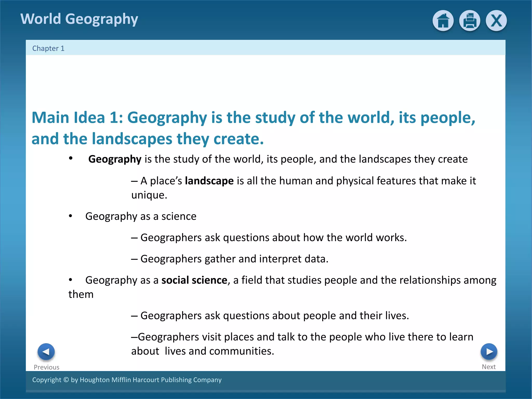Go to previous slide arrow button
The height and width of the screenshot is (399, 532).
[46, 352]
